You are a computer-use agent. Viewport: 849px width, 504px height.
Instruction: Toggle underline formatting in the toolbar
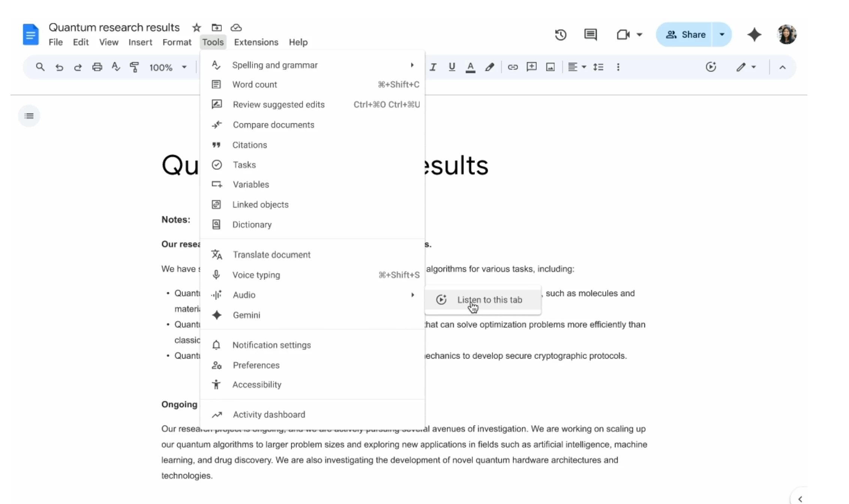point(452,67)
